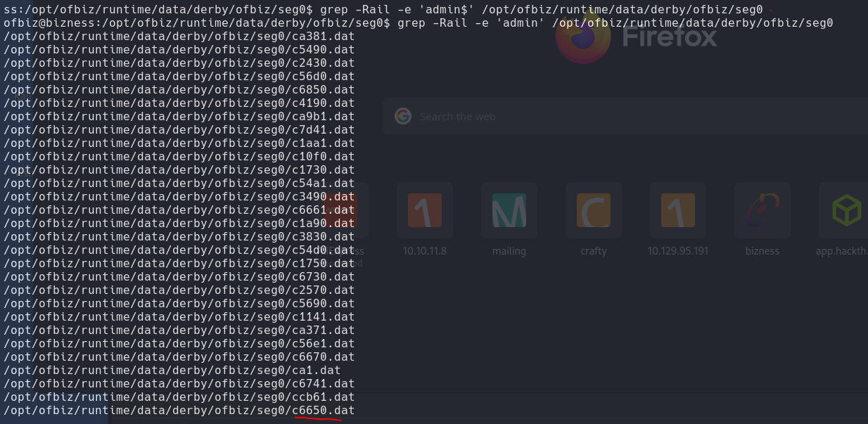Select the c2570.dat path line
Screen dimensions: 868x424
tap(179, 290)
